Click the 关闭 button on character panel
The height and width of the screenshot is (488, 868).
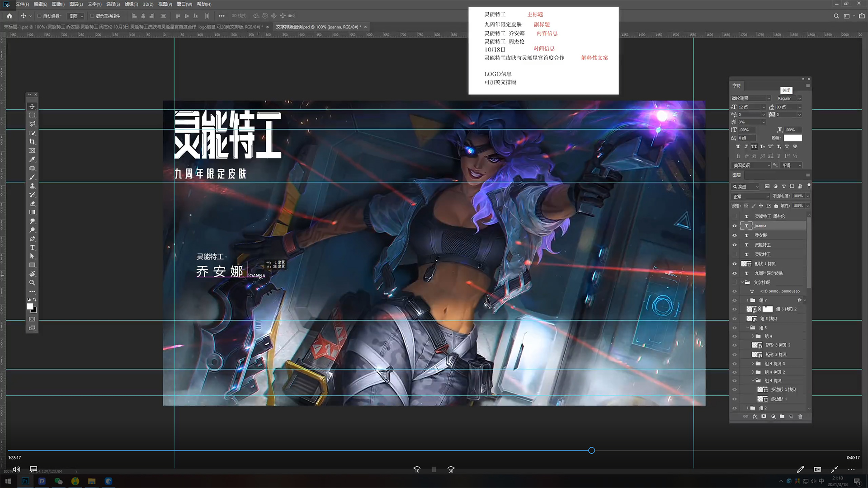click(786, 90)
